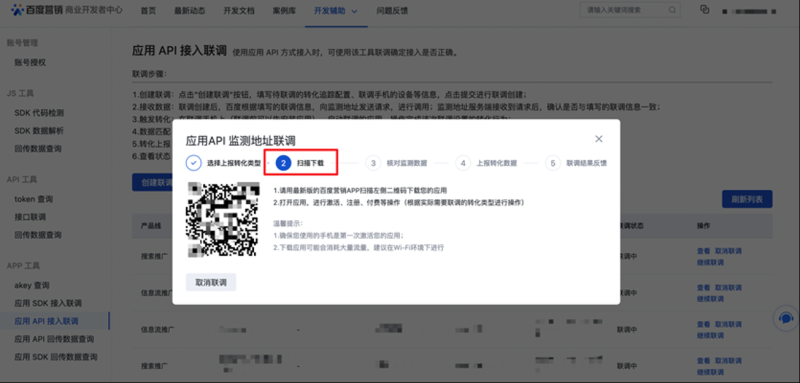Open 回传数据查询 under API 工具
The image size is (800, 383).
tap(38, 235)
